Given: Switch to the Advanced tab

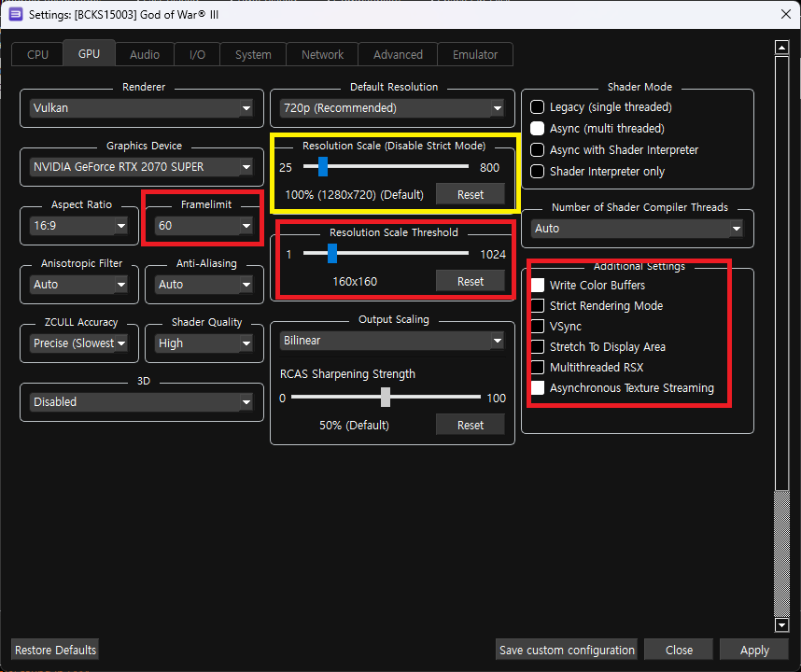Looking at the screenshot, I should point(398,55).
